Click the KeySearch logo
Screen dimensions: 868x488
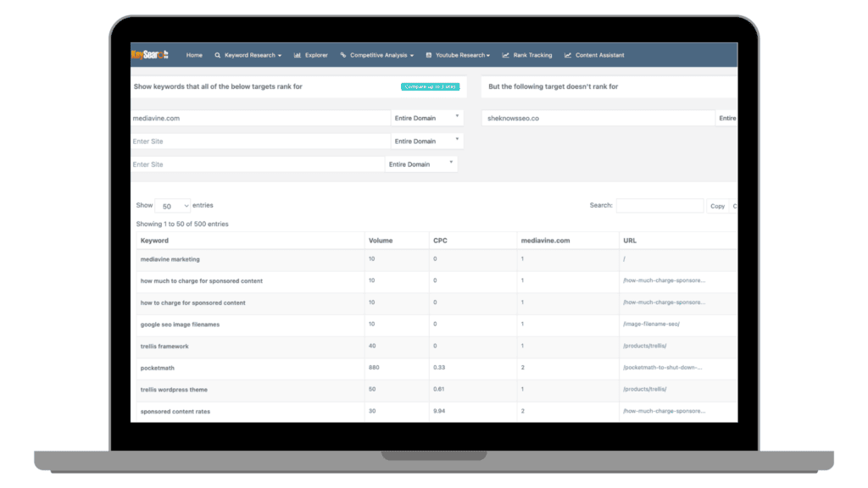[149, 55]
